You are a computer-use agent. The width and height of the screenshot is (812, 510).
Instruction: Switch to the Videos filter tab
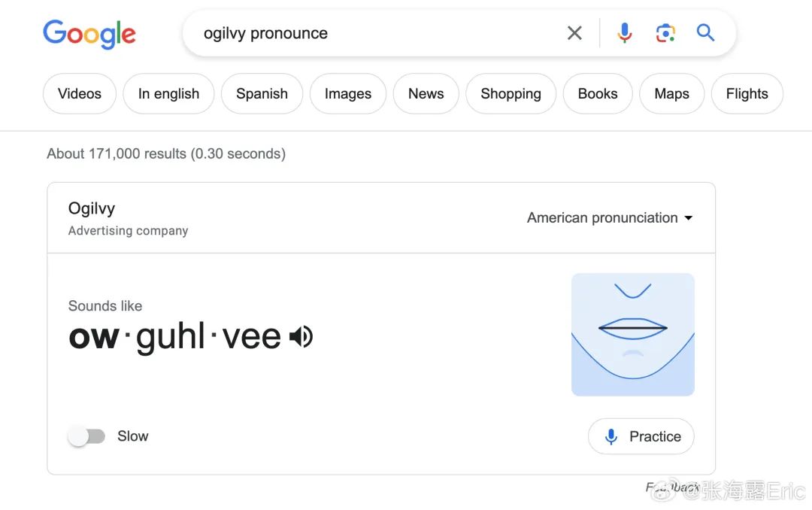[80, 94]
